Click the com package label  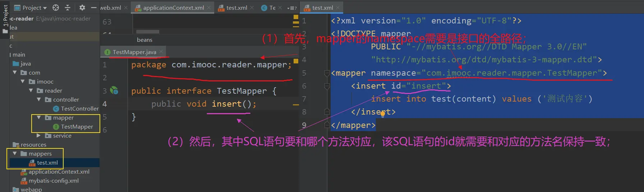click(x=34, y=72)
